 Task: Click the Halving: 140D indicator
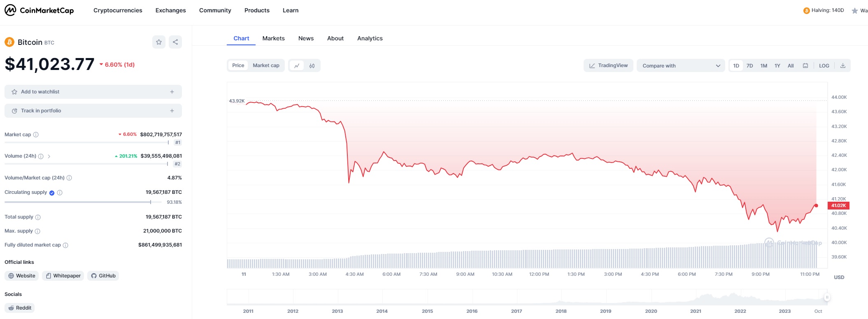pos(824,11)
